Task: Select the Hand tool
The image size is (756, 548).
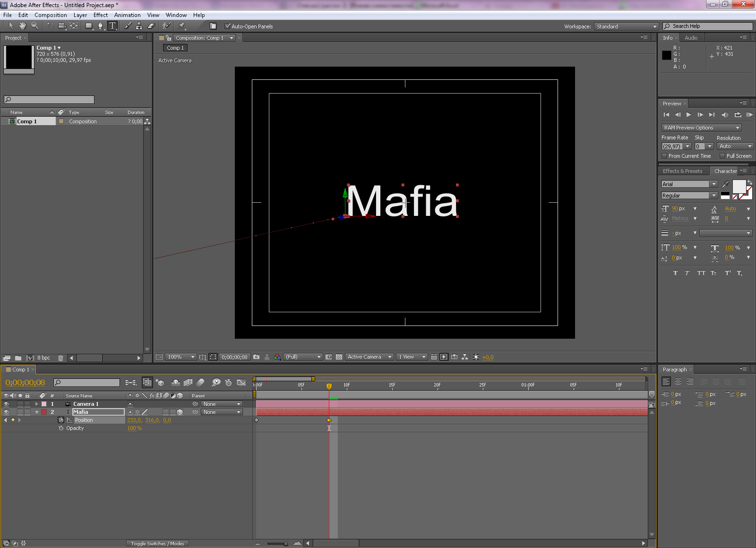Action: [x=23, y=26]
